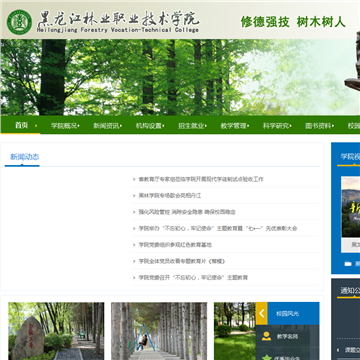Click the college emblem logo
360x360 pixels.
pos(19,22)
